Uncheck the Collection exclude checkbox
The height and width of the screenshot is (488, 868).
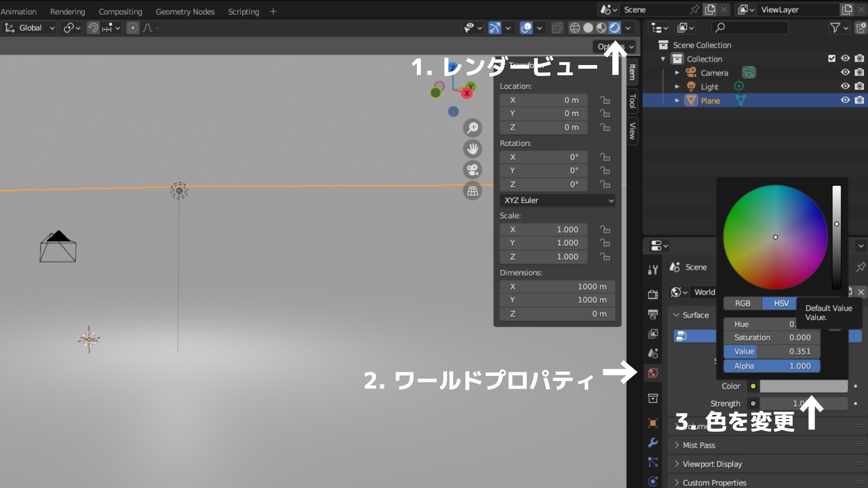831,58
